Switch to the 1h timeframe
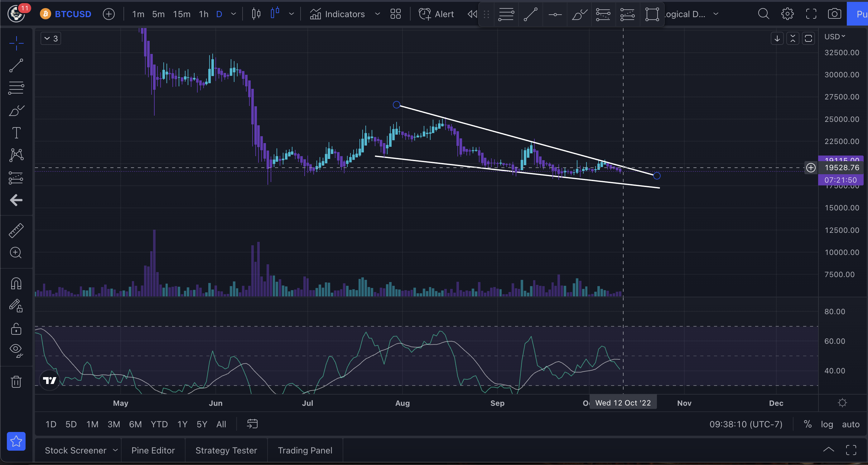Image resolution: width=868 pixels, height=465 pixels. (x=204, y=14)
